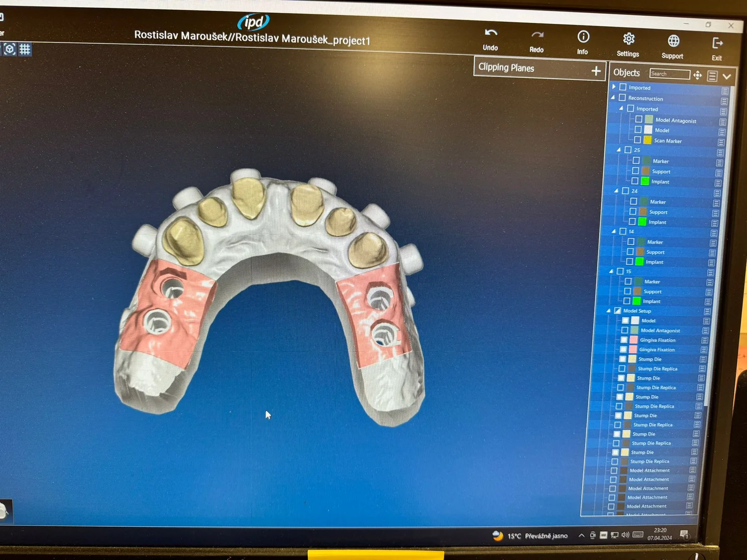Click the fit-view cube icon in top-left toolbar
Image resolution: width=747 pixels, height=560 pixels.
point(10,49)
